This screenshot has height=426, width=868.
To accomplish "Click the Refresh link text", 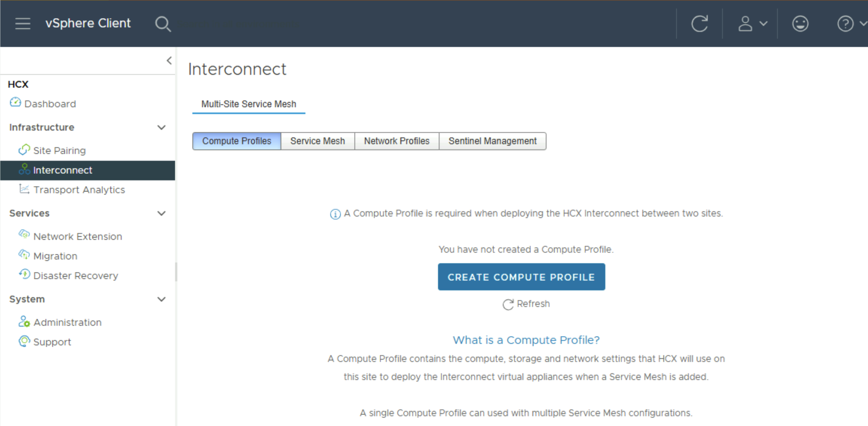I will coord(533,304).
